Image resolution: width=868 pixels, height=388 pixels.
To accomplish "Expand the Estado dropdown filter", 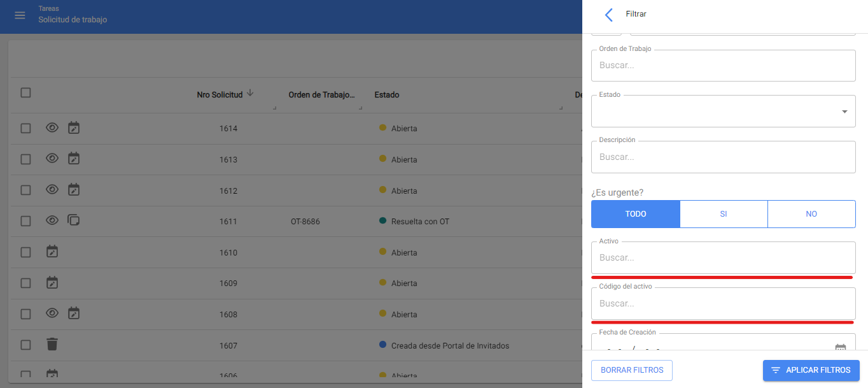I will point(844,112).
